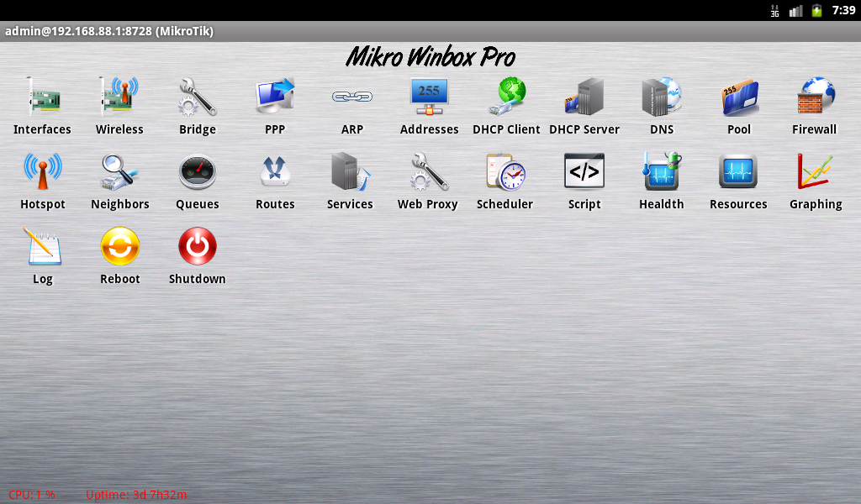
Task: Tap the Hotspot antenna icon
Action: point(42,171)
